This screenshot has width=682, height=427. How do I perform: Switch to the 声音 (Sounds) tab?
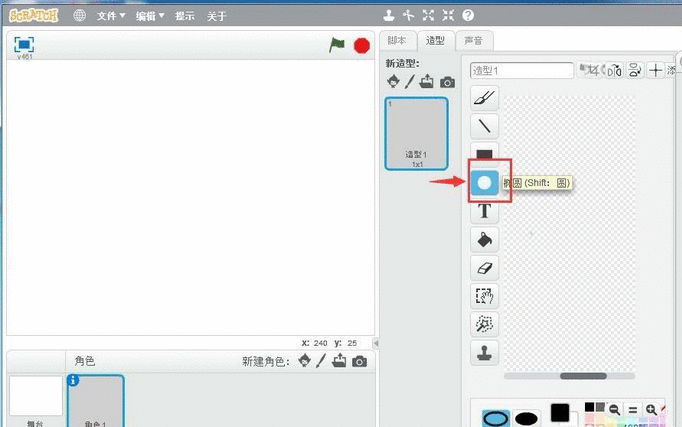(473, 40)
